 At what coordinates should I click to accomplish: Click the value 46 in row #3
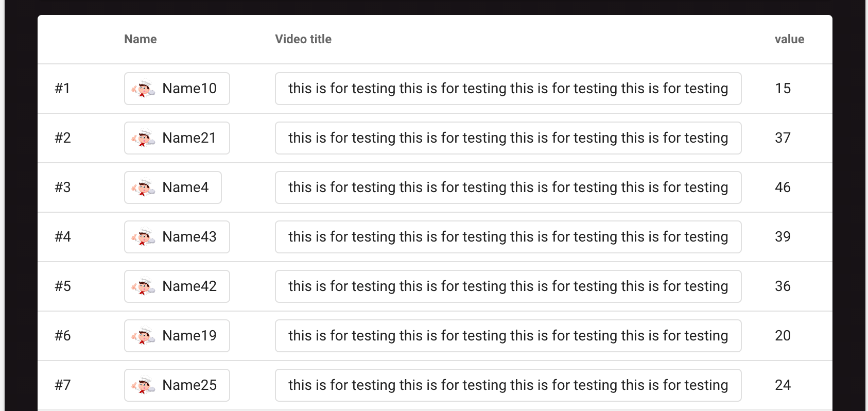(x=783, y=187)
